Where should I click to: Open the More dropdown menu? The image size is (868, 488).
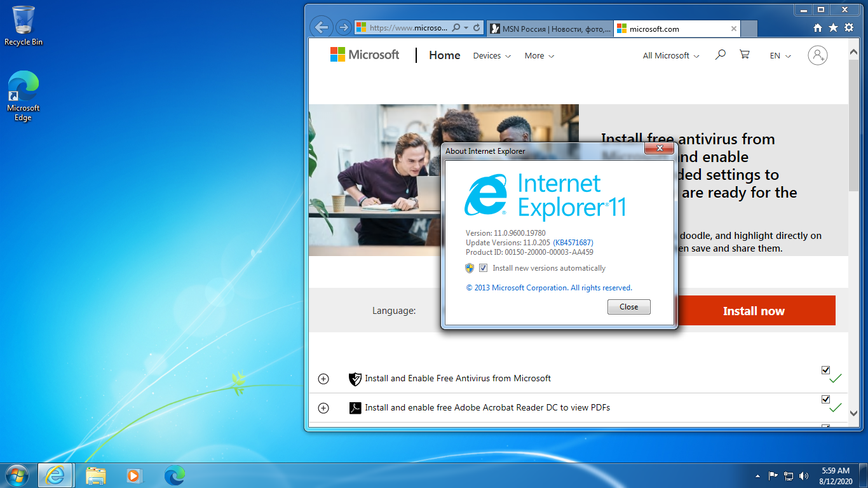[539, 56]
